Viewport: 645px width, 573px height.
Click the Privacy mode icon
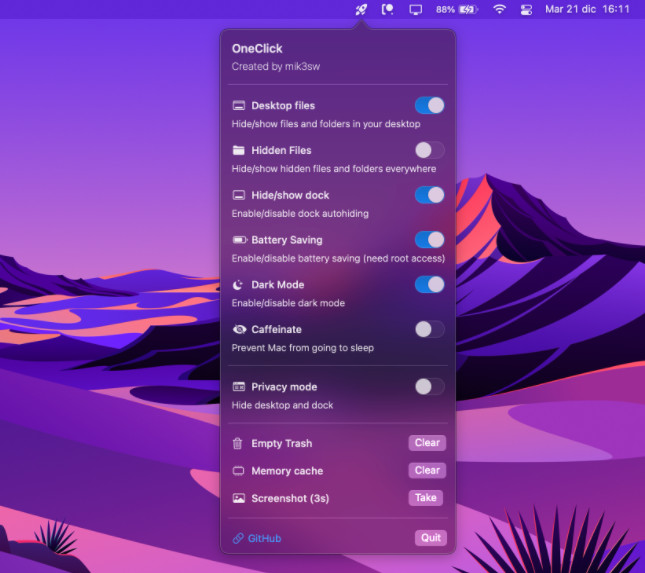(239, 387)
